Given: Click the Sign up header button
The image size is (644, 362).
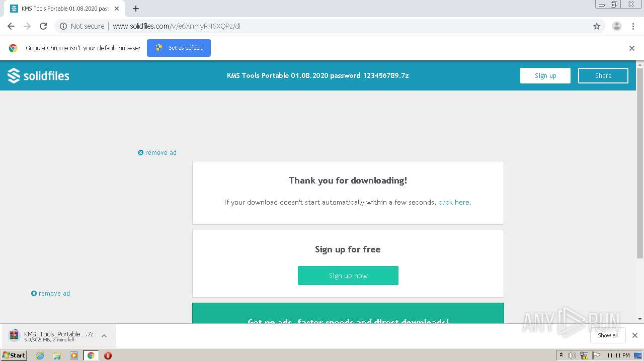Looking at the screenshot, I should click(x=545, y=75).
